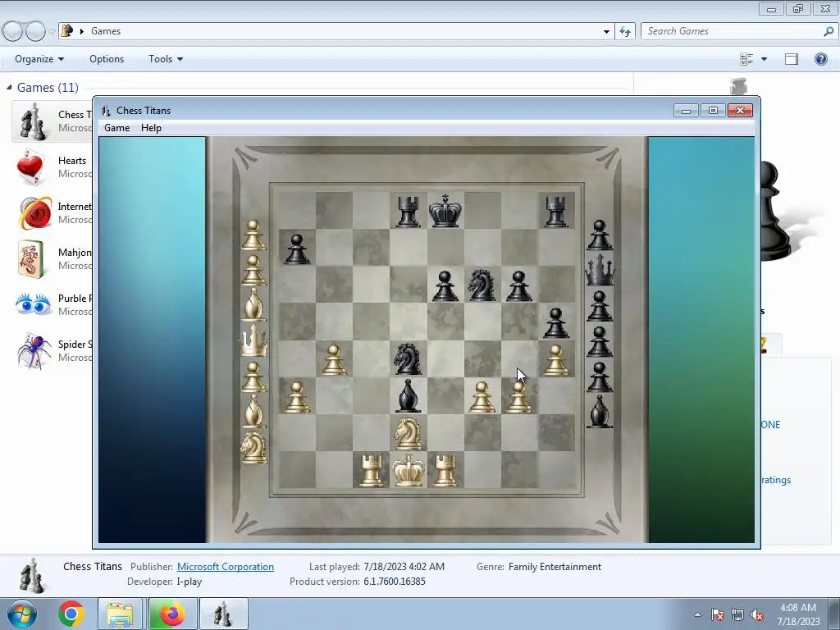
Task: Open the Tools dropdown menu
Action: tap(166, 59)
